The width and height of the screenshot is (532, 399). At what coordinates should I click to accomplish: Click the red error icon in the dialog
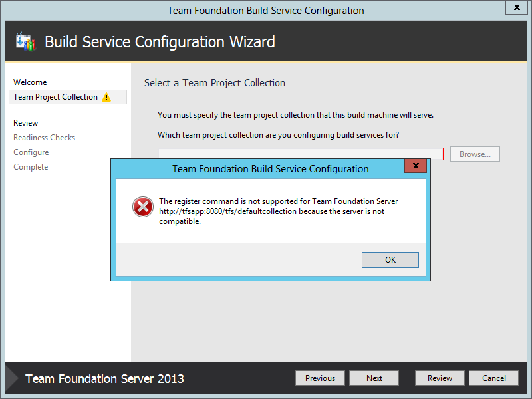coord(142,207)
